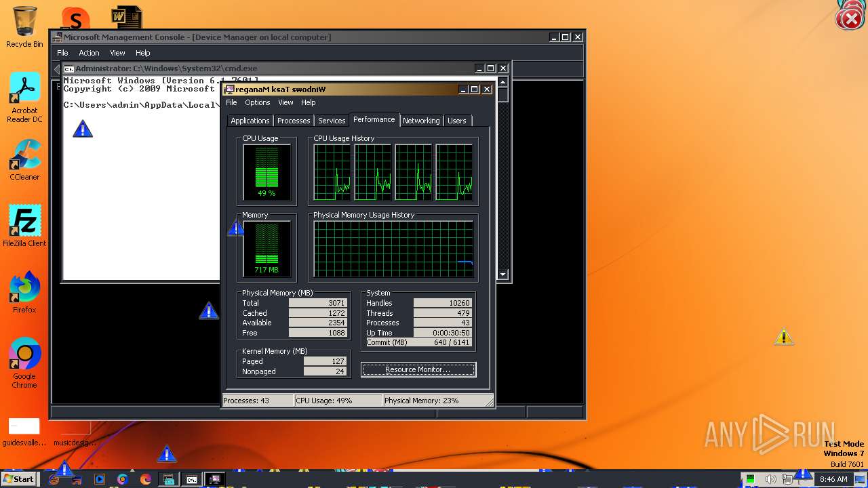This screenshot has width=868, height=488.
Task: Click the Physical Memory Total value 3071
Action: [318, 303]
